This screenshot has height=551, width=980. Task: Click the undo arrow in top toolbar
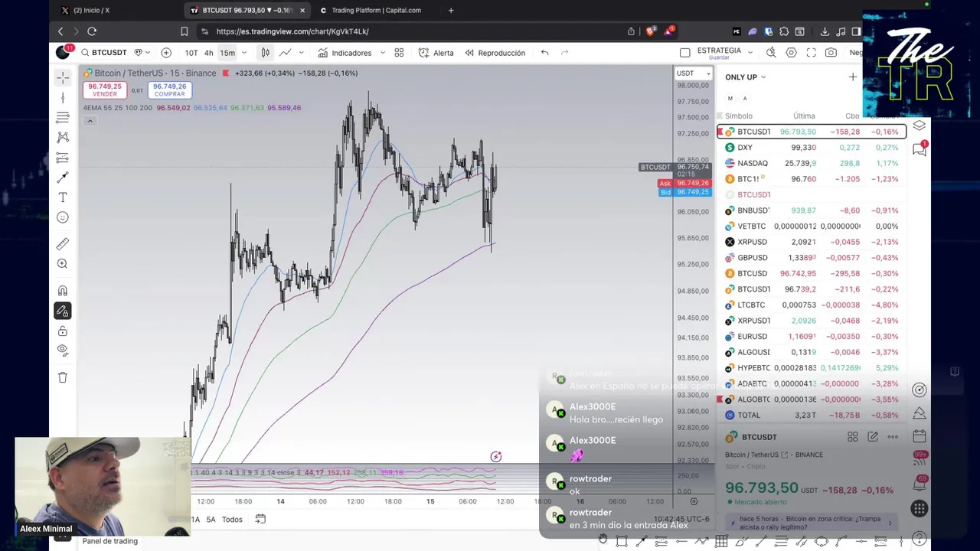tap(544, 53)
